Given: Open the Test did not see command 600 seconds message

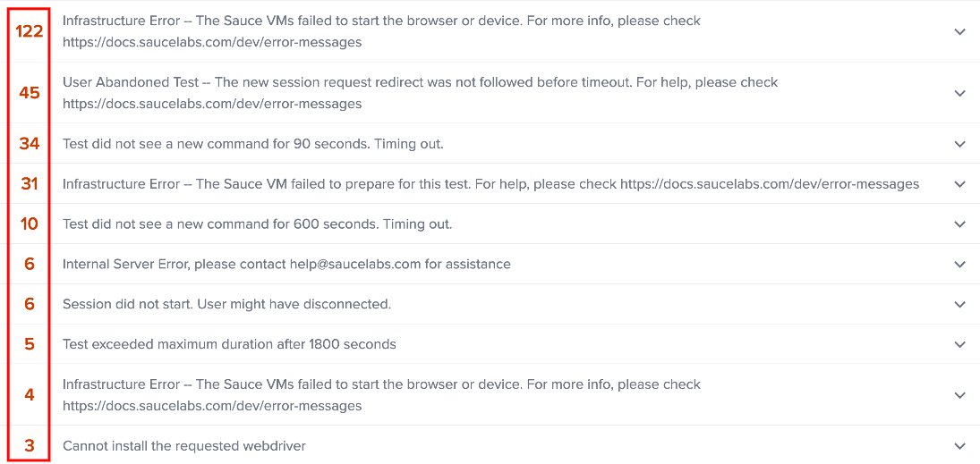Looking at the screenshot, I should pyautogui.click(x=258, y=224).
